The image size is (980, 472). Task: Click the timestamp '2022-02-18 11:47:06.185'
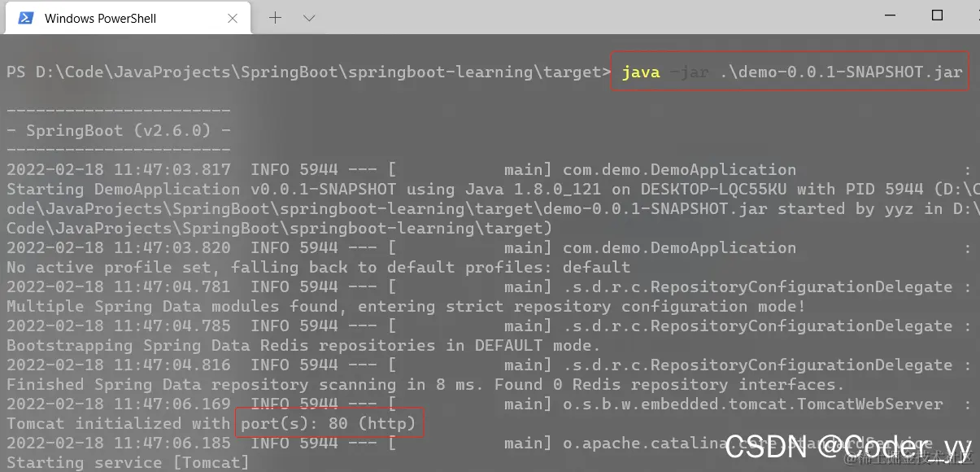[119, 443]
